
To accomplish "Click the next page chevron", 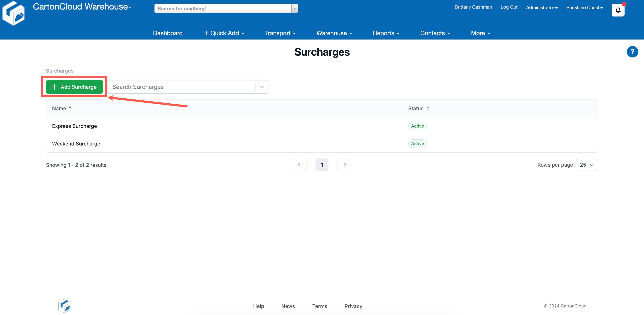I will point(344,165).
